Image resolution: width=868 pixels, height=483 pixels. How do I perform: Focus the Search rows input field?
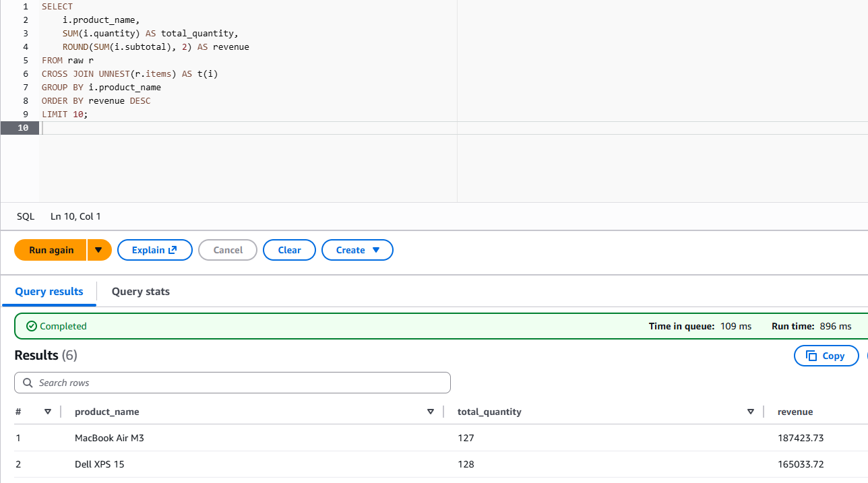click(x=236, y=383)
